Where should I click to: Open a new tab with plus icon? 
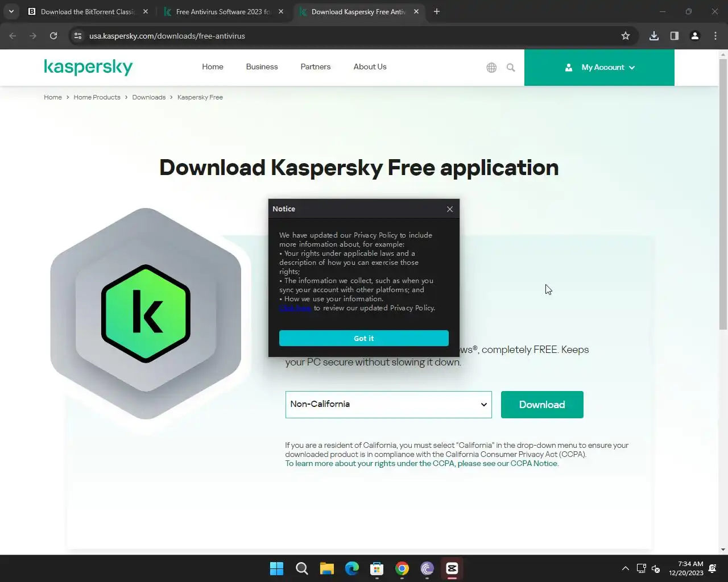click(437, 11)
